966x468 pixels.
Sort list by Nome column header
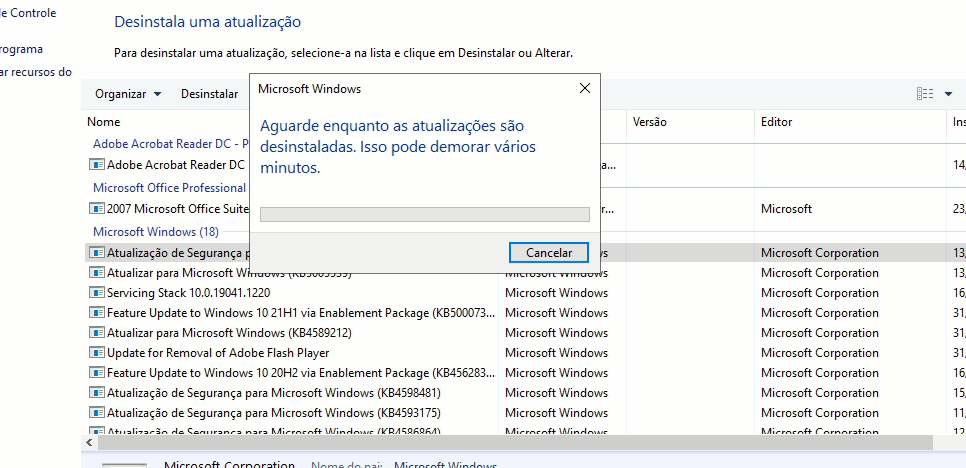[x=104, y=122]
